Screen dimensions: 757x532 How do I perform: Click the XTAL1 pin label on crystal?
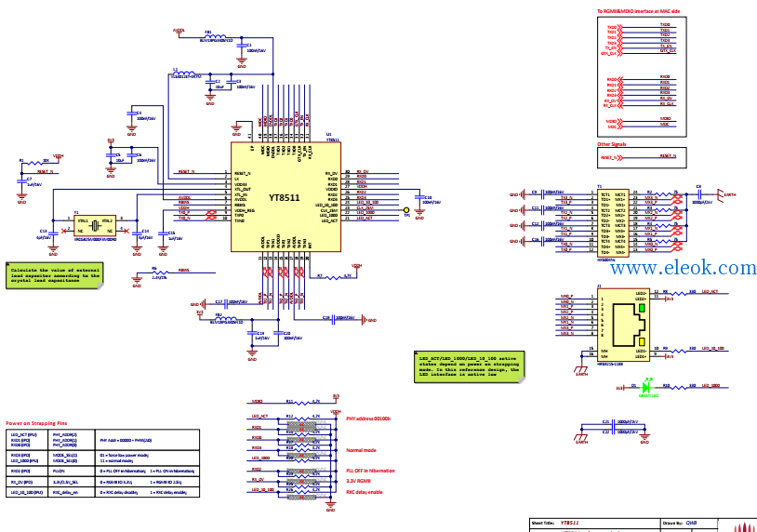click(83, 220)
